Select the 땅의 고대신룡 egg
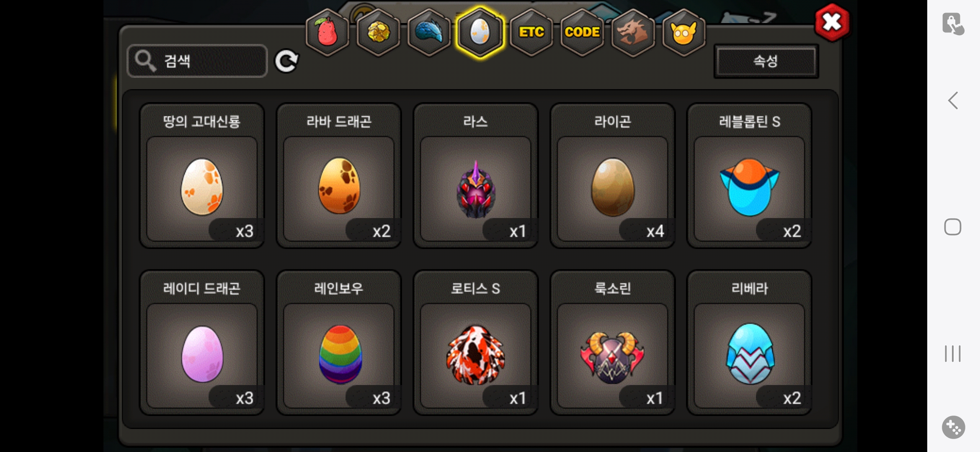The width and height of the screenshot is (980, 452). [202, 176]
